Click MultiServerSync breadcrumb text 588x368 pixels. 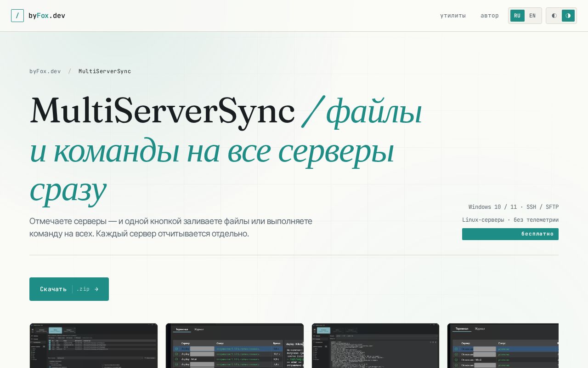[105, 71]
